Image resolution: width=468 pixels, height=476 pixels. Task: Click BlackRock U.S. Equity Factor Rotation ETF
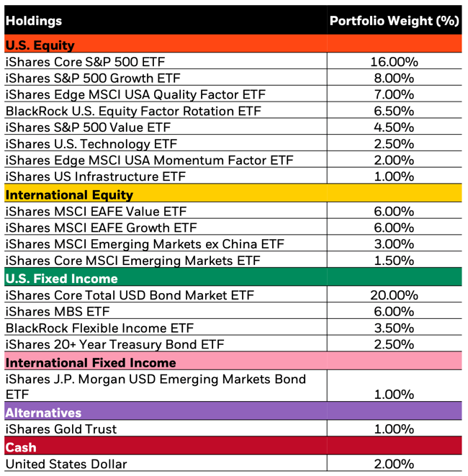[x=133, y=111]
